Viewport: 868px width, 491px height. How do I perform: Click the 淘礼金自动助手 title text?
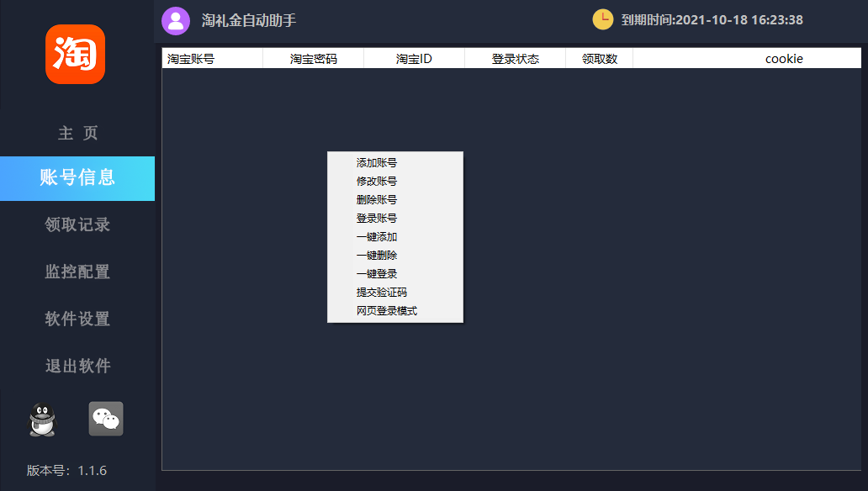click(x=249, y=21)
